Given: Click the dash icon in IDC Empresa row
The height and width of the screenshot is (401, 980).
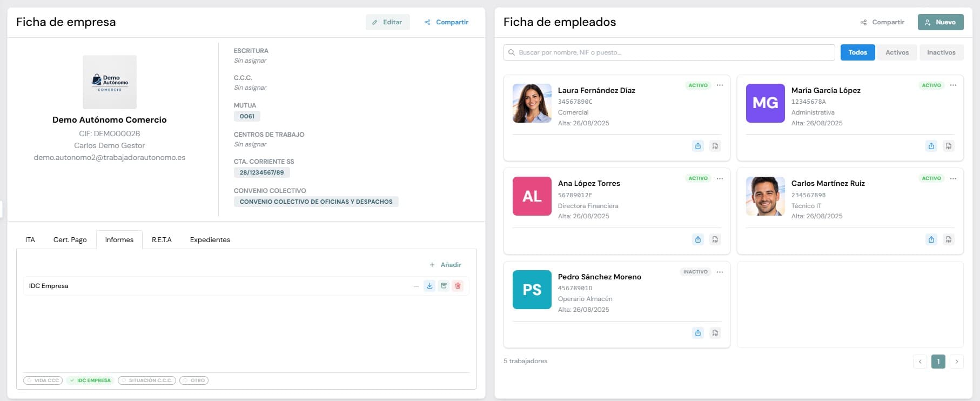Looking at the screenshot, I should (416, 286).
